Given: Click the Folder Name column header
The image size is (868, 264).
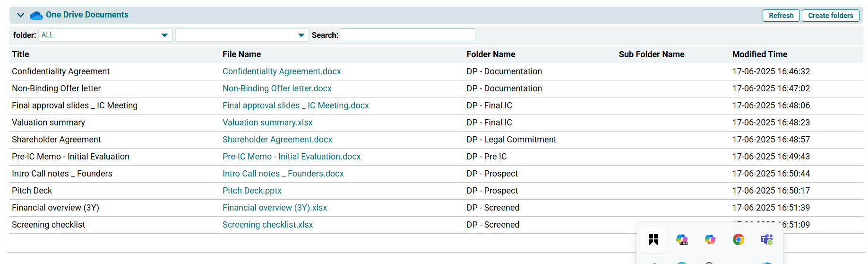Looking at the screenshot, I should pos(490,54).
